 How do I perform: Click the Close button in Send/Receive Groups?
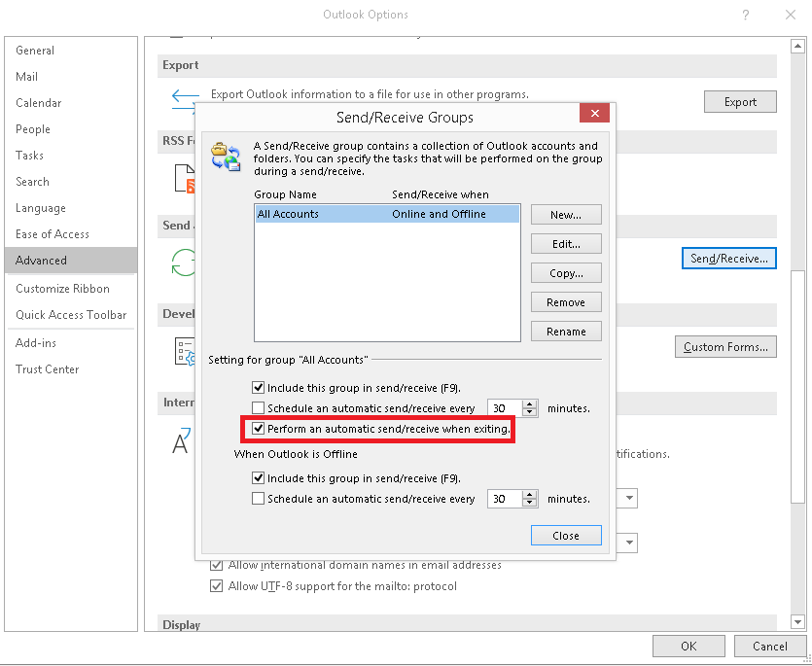(x=566, y=536)
